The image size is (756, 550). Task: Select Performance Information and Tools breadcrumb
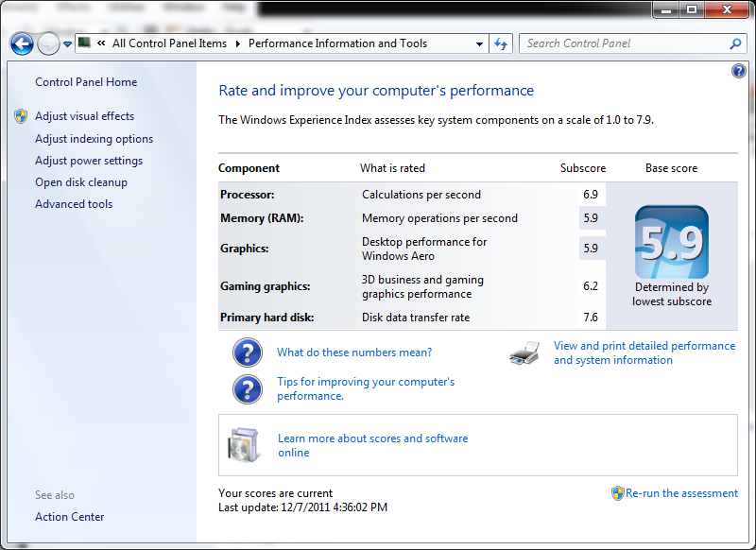point(337,43)
